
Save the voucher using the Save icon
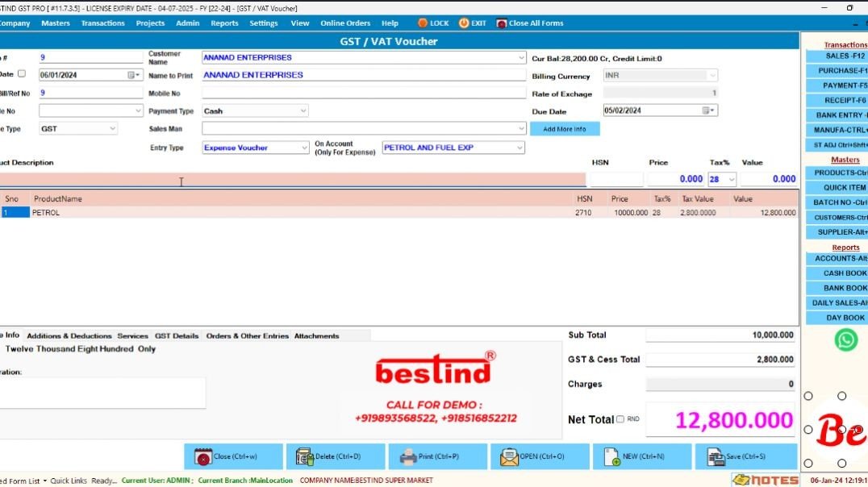click(714, 456)
